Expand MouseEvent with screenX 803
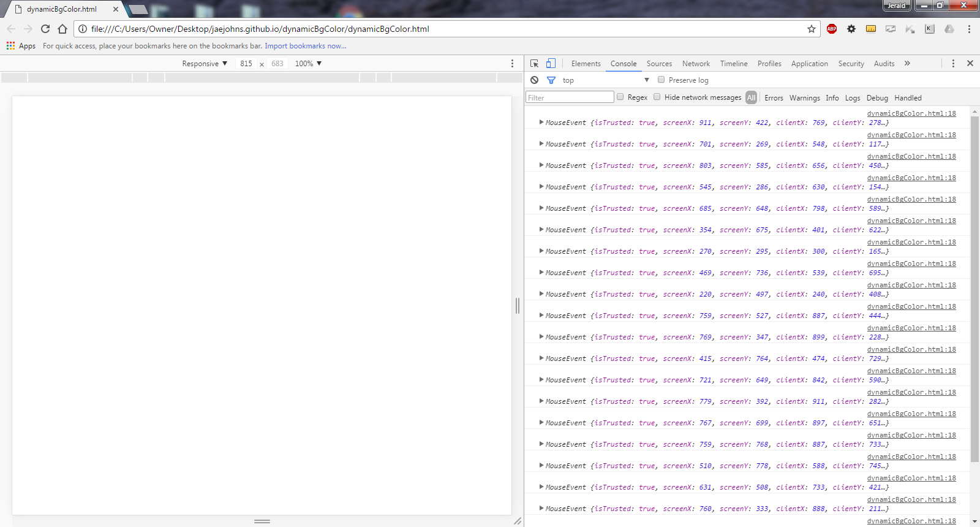Viewport: 980px width, 527px height. 541,165
